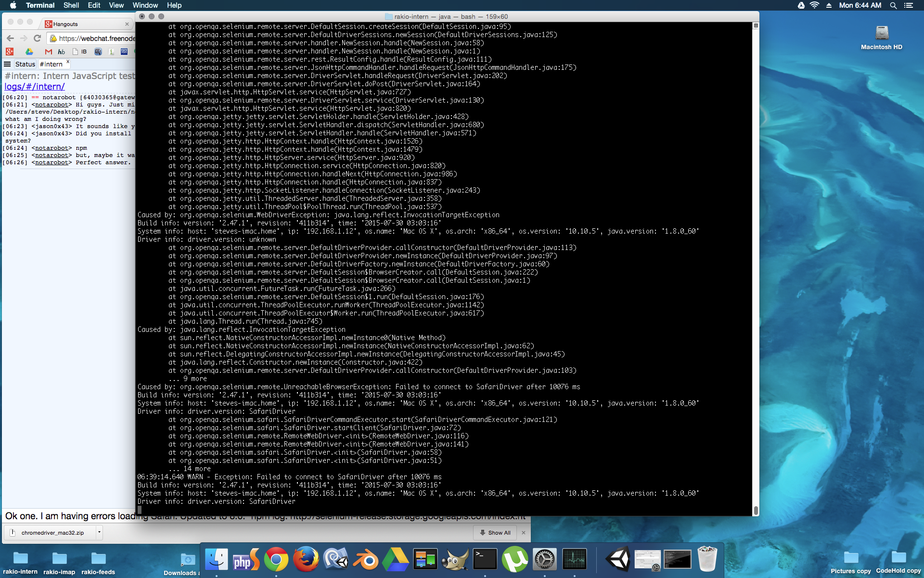Open the Google Drive bookmark in Chrome

click(29, 52)
